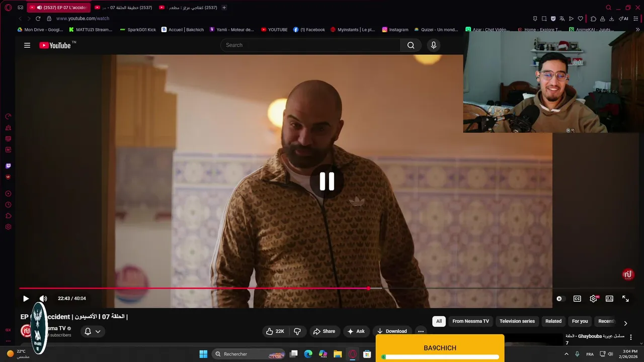Dislike the video
The width and height of the screenshot is (644, 362).
[x=297, y=331]
